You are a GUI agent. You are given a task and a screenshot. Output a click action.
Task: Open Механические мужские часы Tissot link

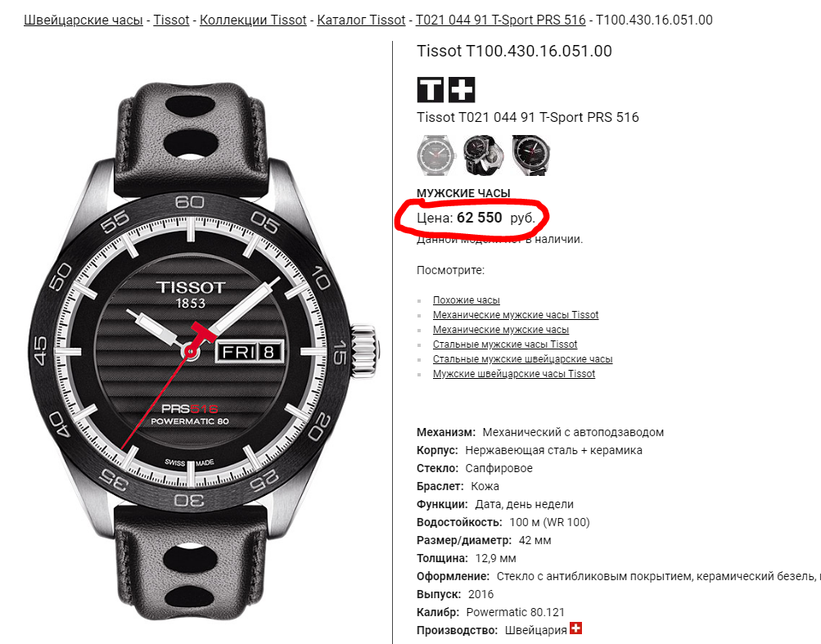[x=515, y=315]
